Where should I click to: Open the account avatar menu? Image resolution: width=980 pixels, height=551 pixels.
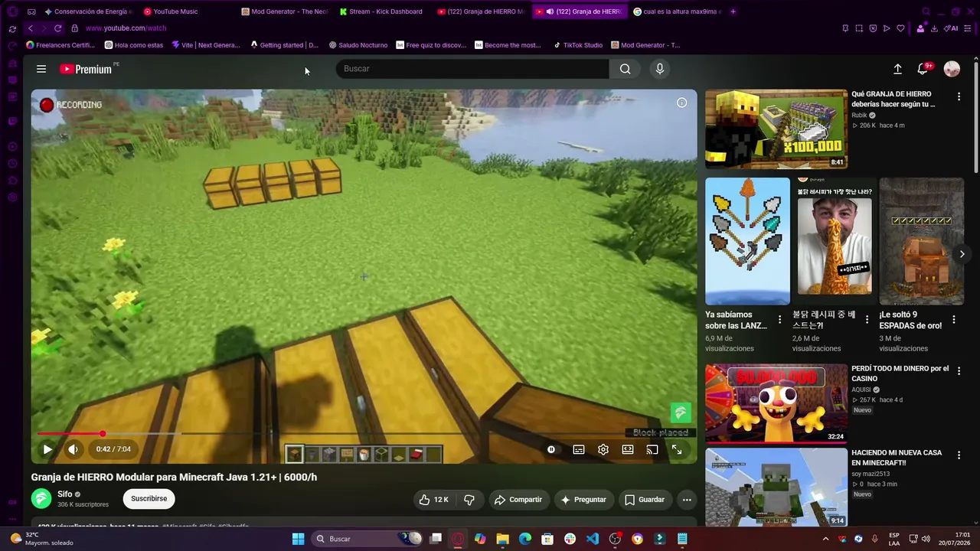click(x=952, y=69)
